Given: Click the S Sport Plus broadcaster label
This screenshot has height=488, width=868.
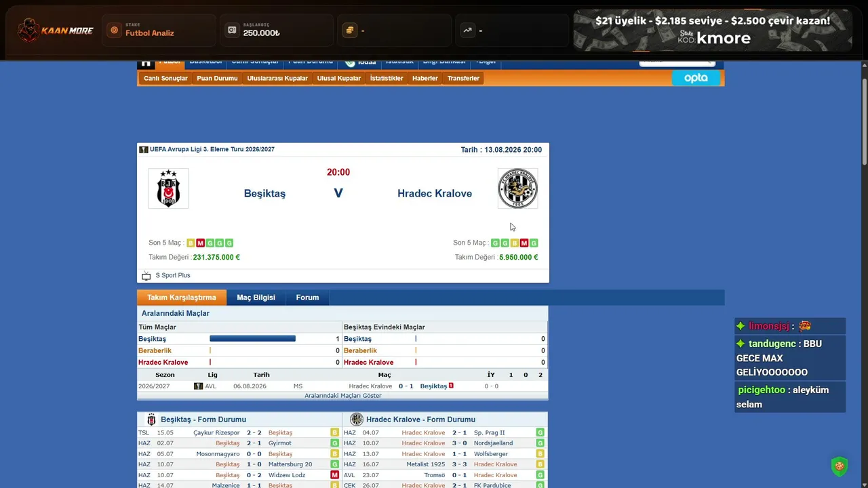Looking at the screenshot, I should click(x=173, y=276).
